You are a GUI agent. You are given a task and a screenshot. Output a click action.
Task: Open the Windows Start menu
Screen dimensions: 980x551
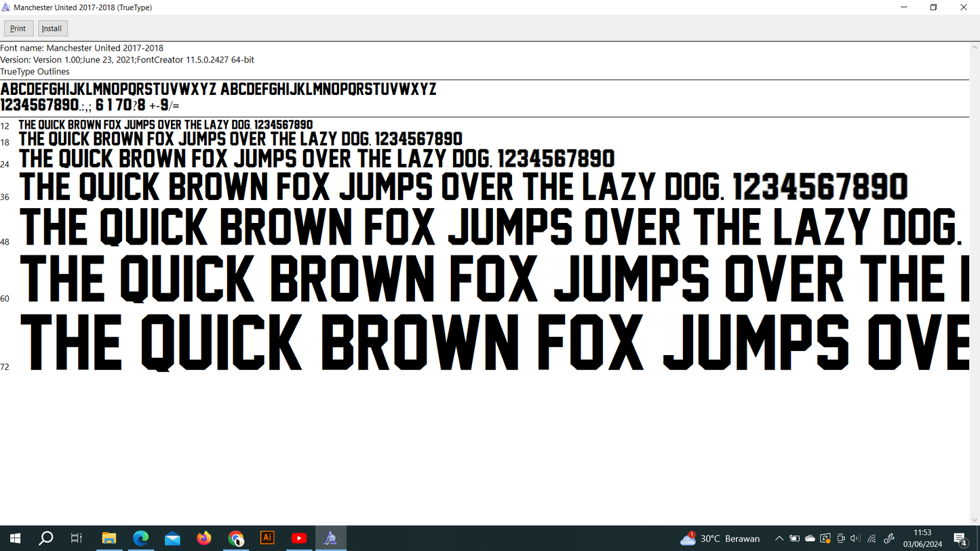(x=15, y=539)
